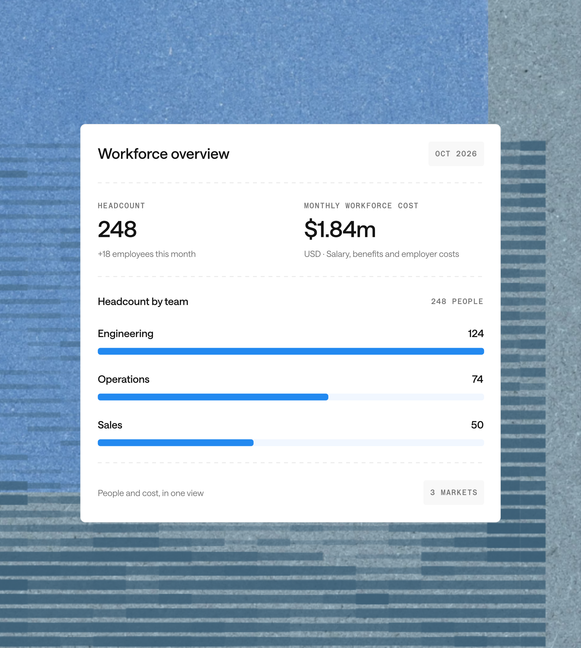This screenshot has width=581, height=648.
Task: Click the $1.84m cost value
Action: pos(340,229)
